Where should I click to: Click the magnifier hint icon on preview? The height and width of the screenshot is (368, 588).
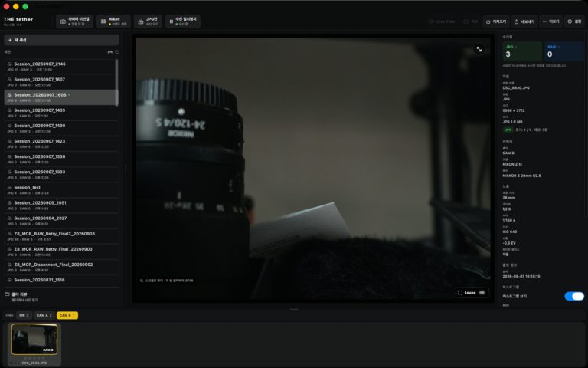click(142, 281)
